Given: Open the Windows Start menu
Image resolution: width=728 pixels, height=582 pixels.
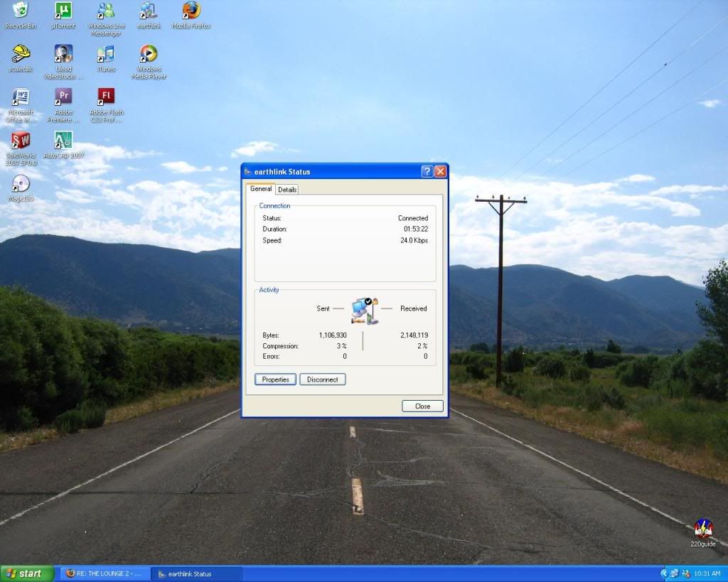Looking at the screenshot, I should (26, 573).
